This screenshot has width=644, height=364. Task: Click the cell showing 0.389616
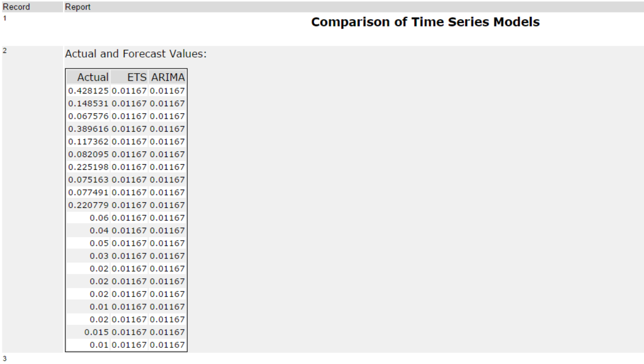(x=88, y=129)
